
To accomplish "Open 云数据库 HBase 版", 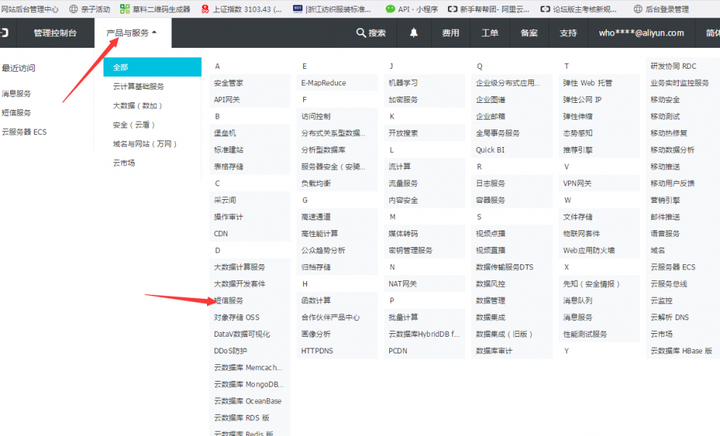I will 683,351.
